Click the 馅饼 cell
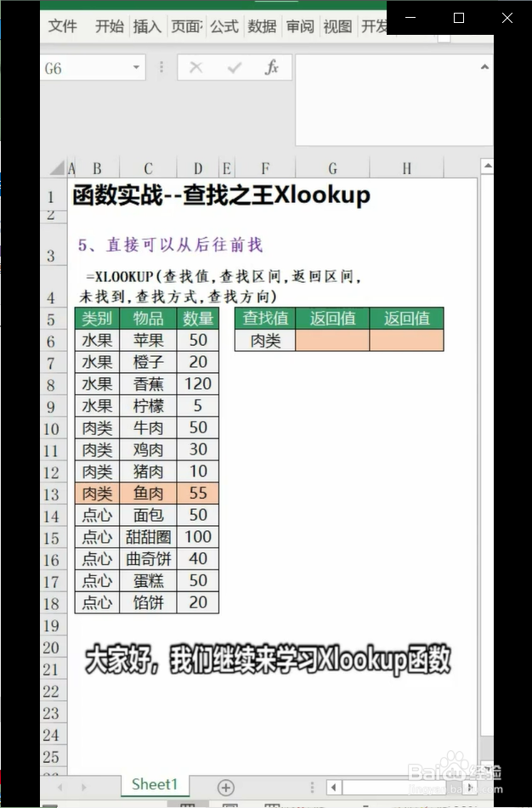 pos(148,602)
